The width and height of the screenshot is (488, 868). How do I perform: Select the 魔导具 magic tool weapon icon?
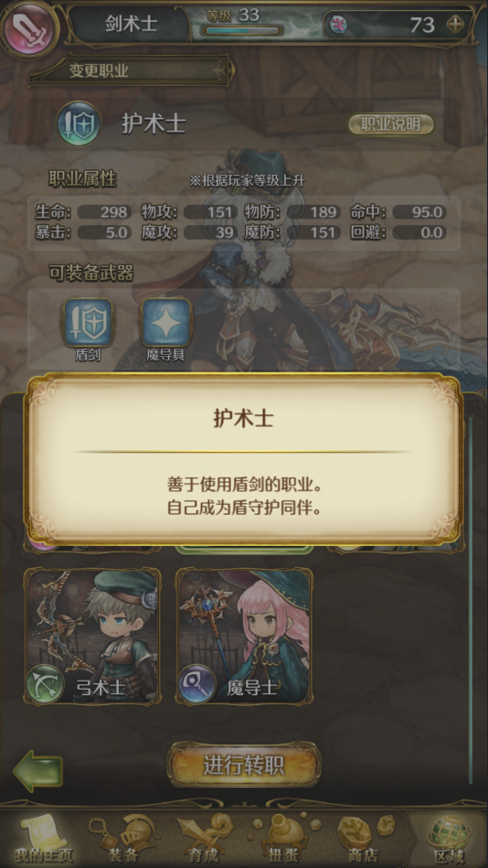[167, 322]
